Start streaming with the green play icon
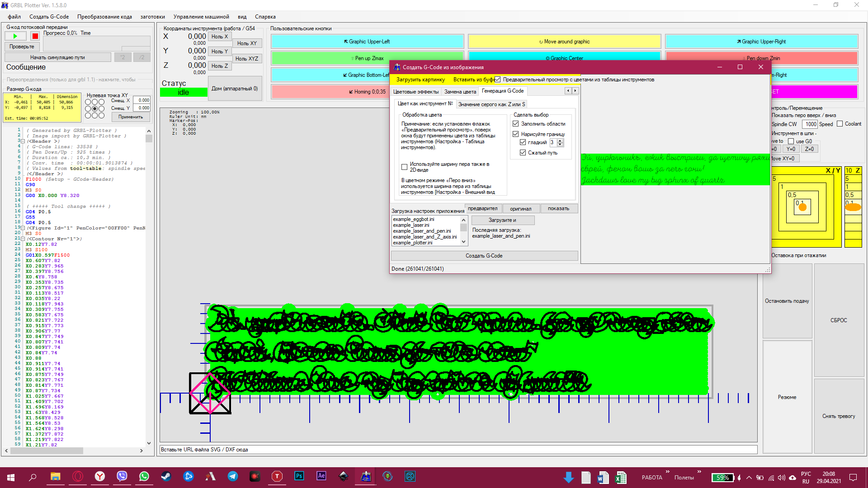 click(x=14, y=36)
